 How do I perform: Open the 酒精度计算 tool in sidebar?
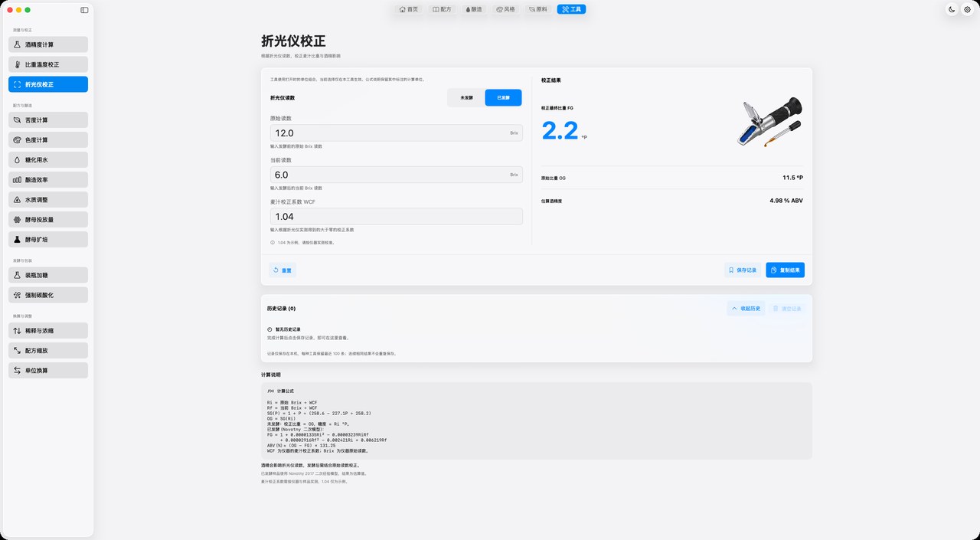click(x=48, y=44)
